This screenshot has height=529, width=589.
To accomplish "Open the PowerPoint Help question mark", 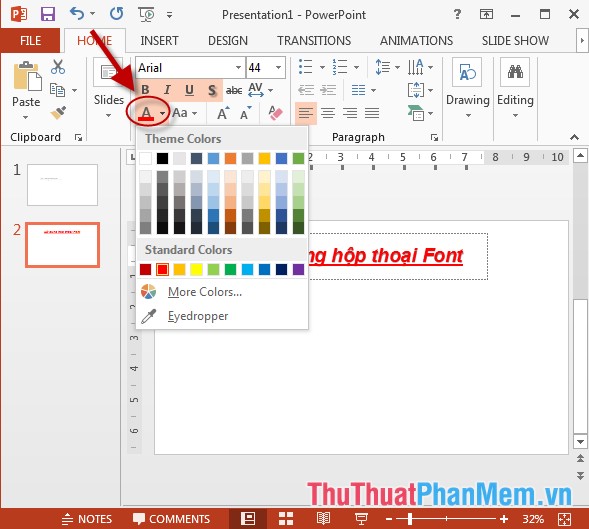I will (457, 14).
